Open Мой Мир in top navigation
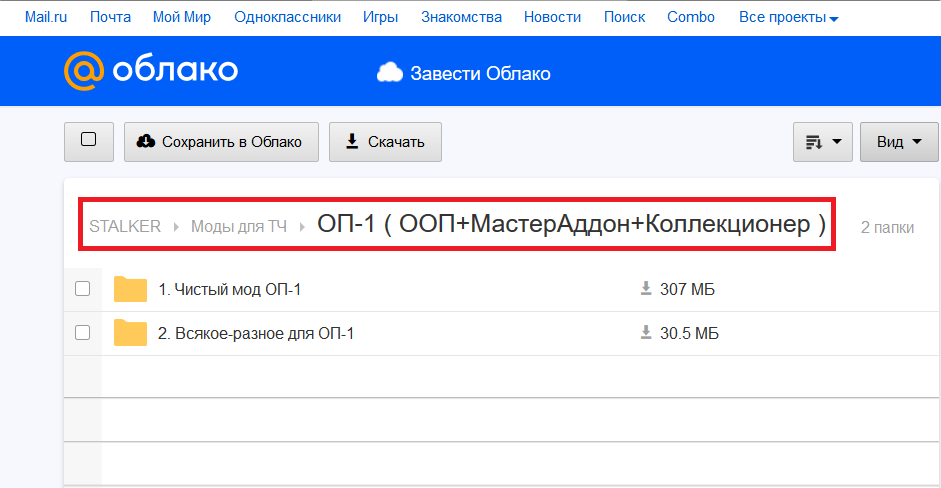The width and height of the screenshot is (941, 488). point(182,17)
